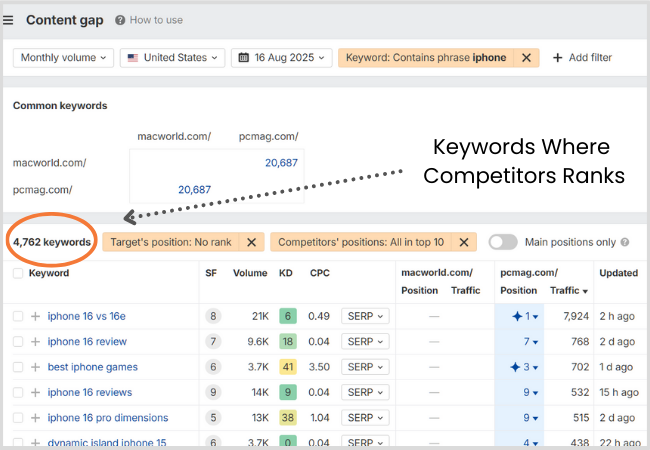Sort by macworld.com Position column

tap(419, 290)
